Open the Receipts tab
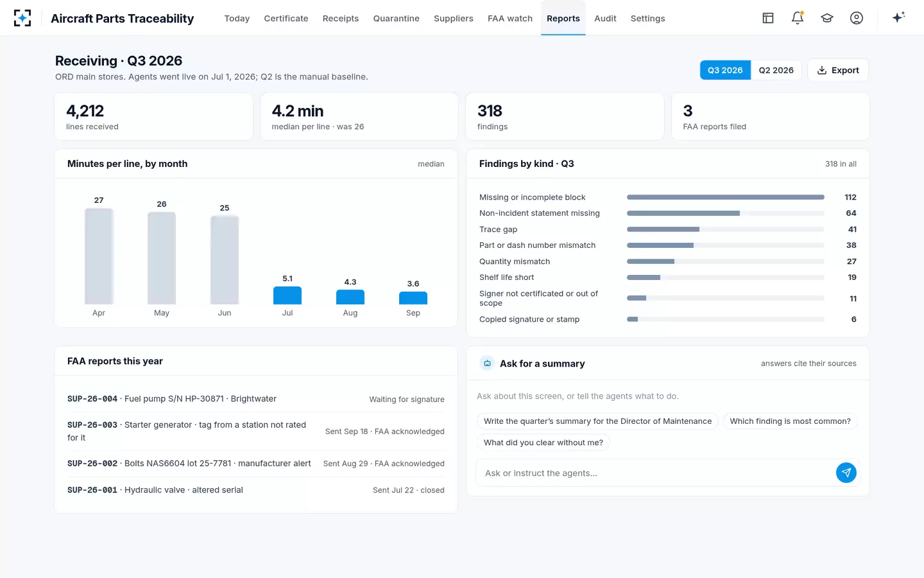This screenshot has width=924, height=578. (341, 19)
